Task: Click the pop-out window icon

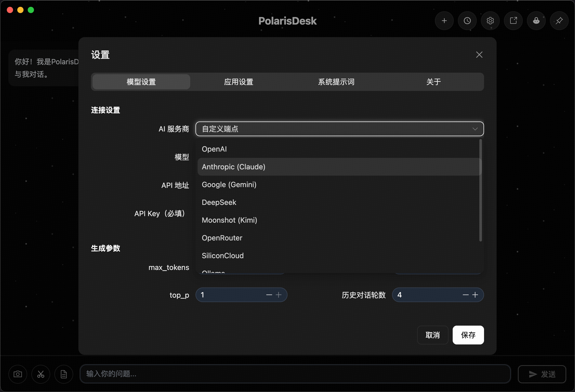Action: tap(513, 21)
